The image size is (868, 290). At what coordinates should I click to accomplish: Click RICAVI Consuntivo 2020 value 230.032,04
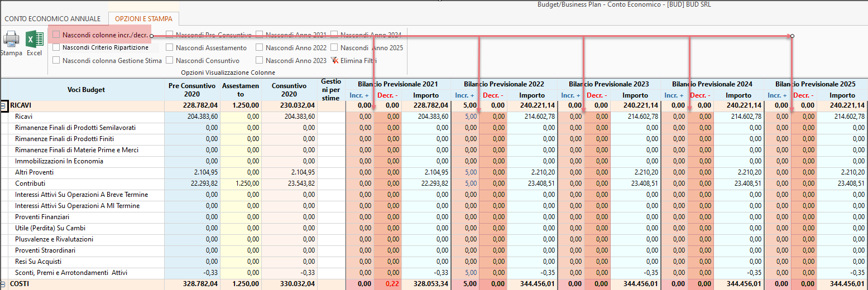[289, 105]
